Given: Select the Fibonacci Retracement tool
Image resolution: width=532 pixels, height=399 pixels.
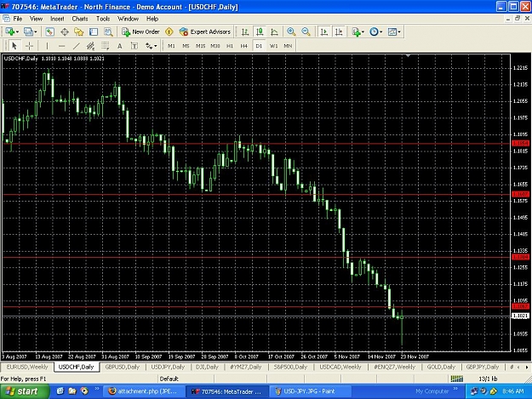Looking at the screenshot, I should 106,46.
